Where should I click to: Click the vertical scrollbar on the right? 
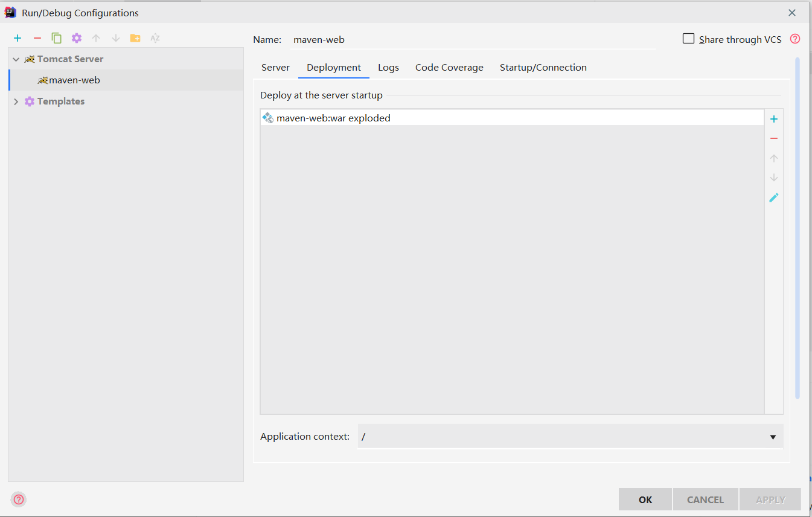798,228
